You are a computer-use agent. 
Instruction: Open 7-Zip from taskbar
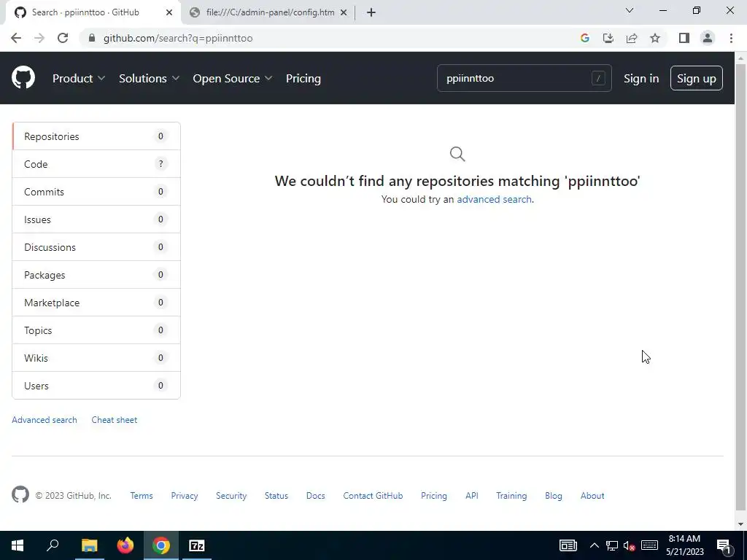197,545
